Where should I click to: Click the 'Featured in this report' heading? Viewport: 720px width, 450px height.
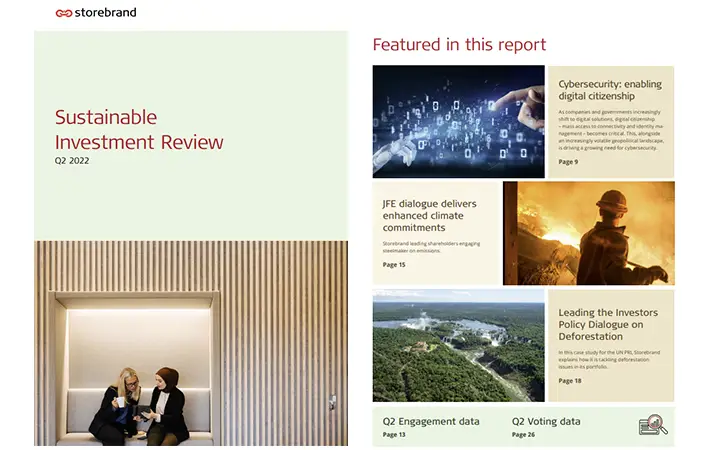[459, 45]
